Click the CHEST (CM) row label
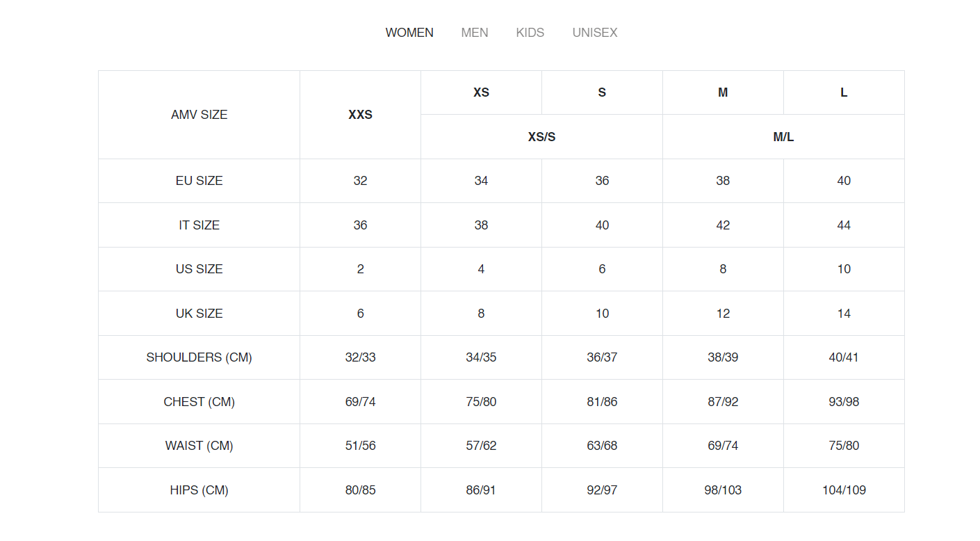 (x=199, y=402)
